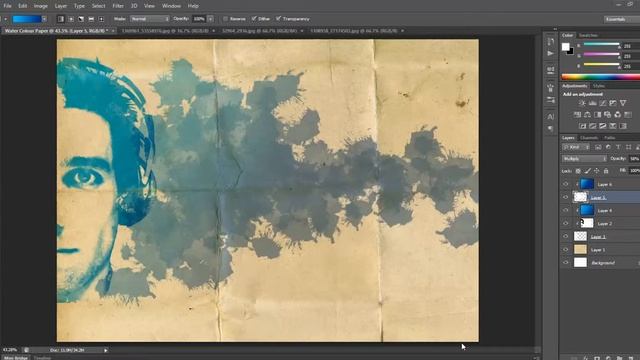This screenshot has width=640, height=360.
Task: Hide the Background layer eye icon
Action: point(566,263)
